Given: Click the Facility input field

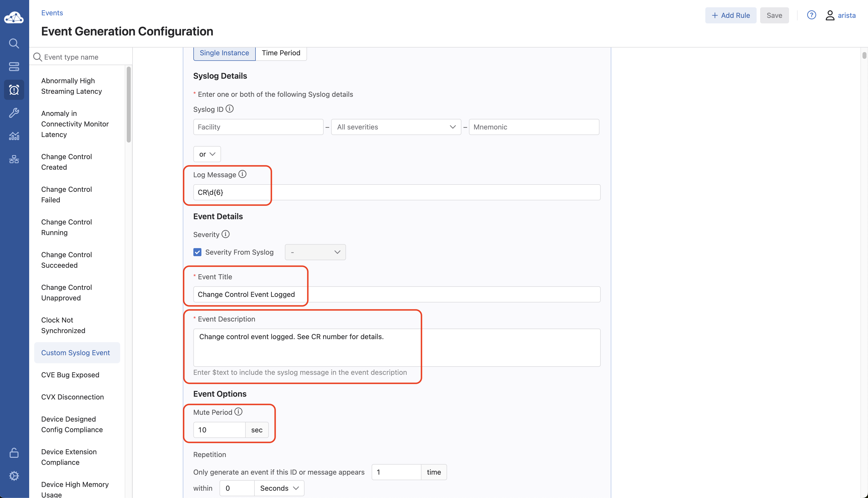Looking at the screenshot, I should 258,127.
